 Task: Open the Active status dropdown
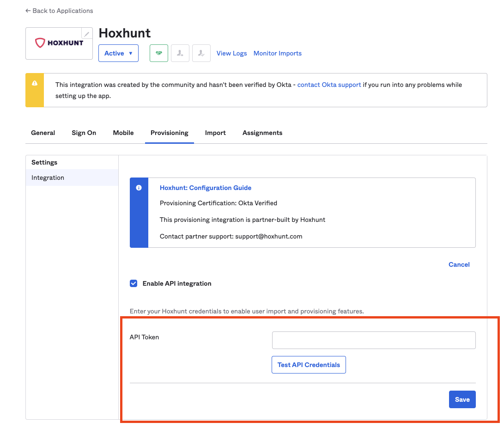(x=118, y=53)
